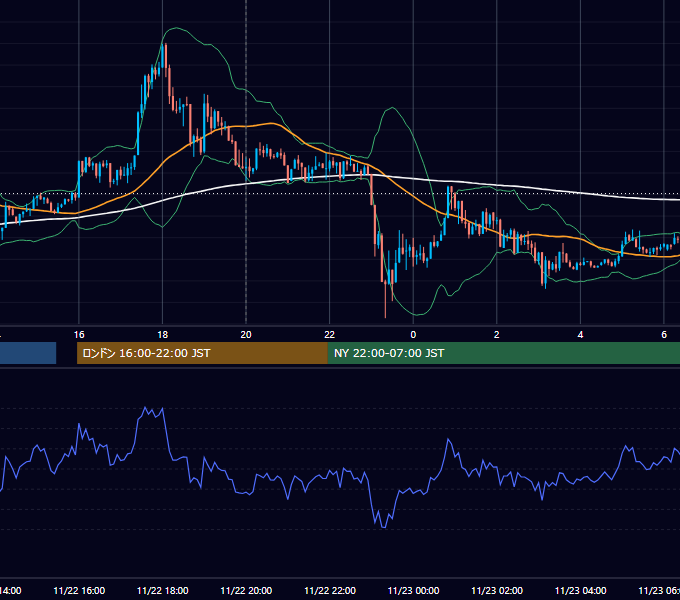Click the blue session bar before London
This screenshot has width=680, height=600.
28,353
